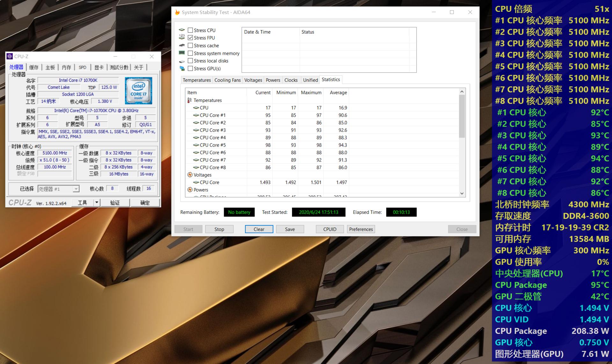Open the 工具 button dropdown arrow
The width and height of the screenshot is (612, 364).
coord(97,202)
